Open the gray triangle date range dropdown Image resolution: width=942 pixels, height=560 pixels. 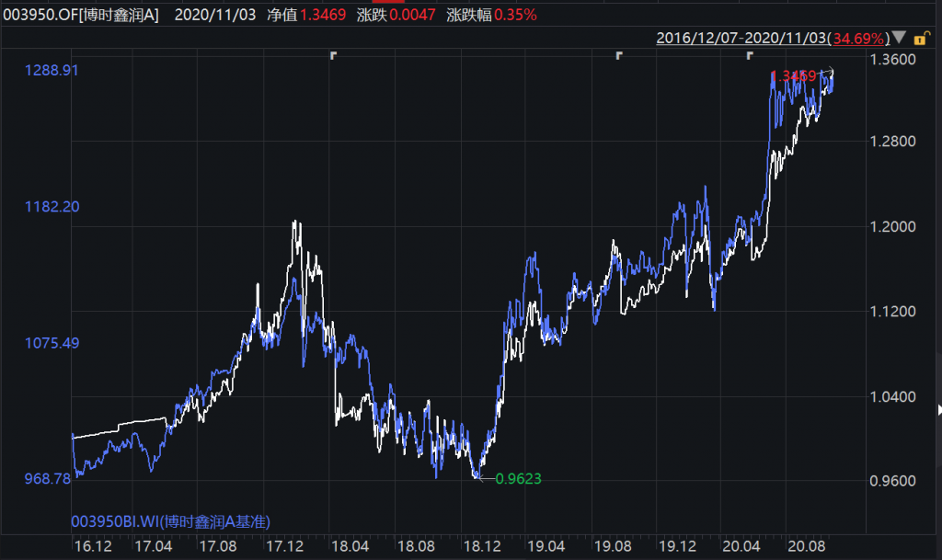click(x=899, y=39)
